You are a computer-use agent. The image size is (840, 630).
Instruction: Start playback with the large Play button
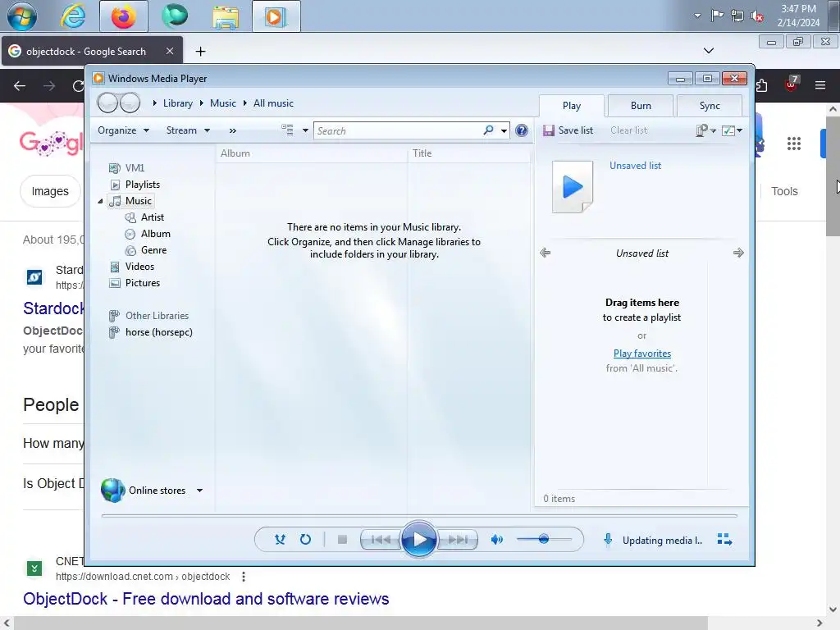click(x=419, y=540)
